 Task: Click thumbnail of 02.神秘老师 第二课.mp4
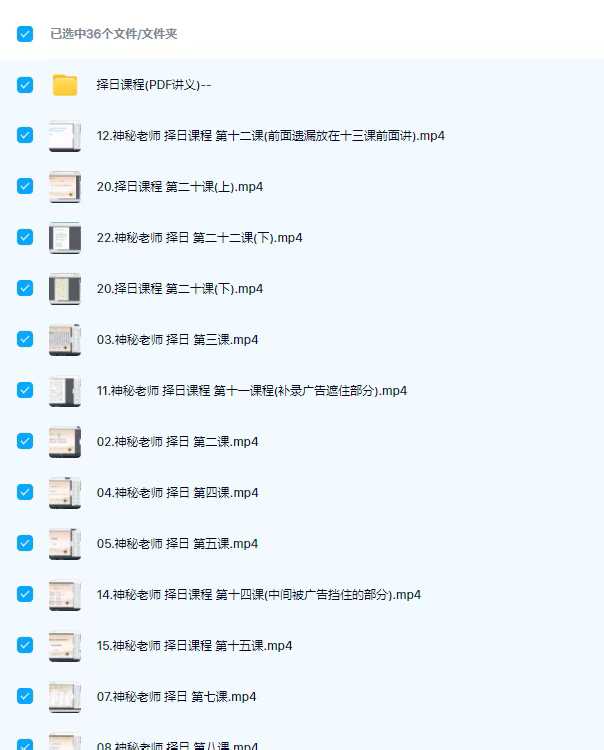pyautogui.click(x=65, y=442)
